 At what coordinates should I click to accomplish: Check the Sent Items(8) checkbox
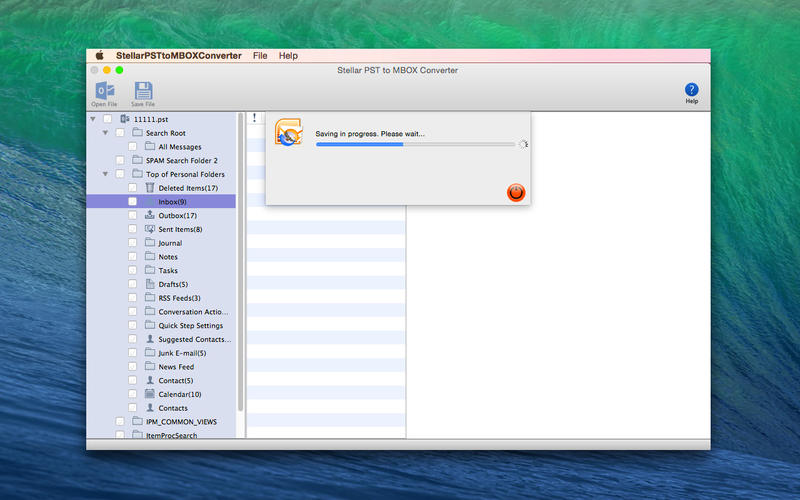[133, 229]
